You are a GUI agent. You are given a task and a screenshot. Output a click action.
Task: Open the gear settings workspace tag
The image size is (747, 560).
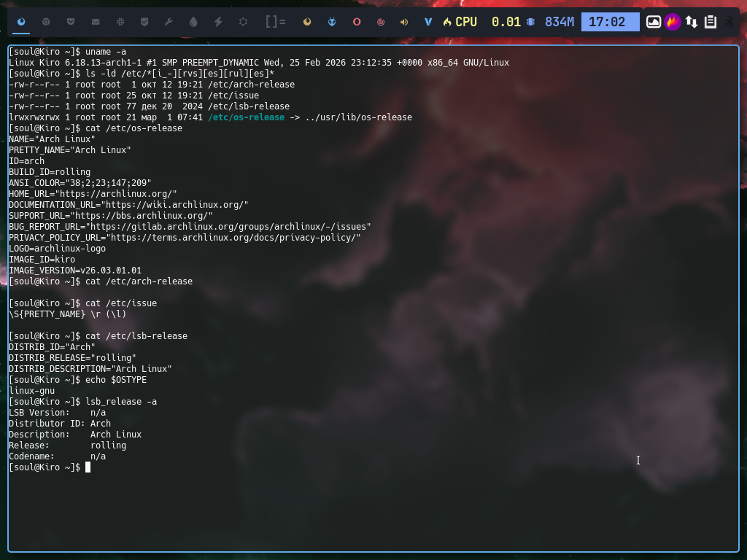pos(243,22)
